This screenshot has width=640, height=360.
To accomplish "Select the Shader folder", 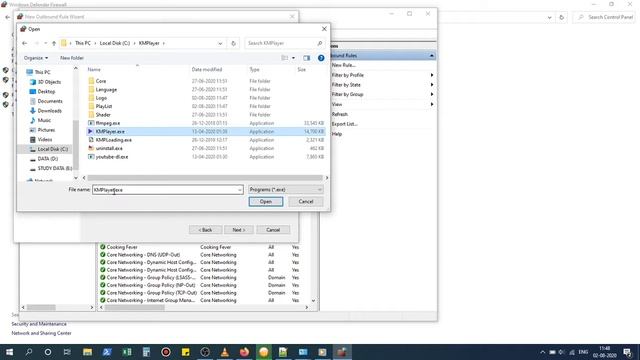I will (103, 115).
